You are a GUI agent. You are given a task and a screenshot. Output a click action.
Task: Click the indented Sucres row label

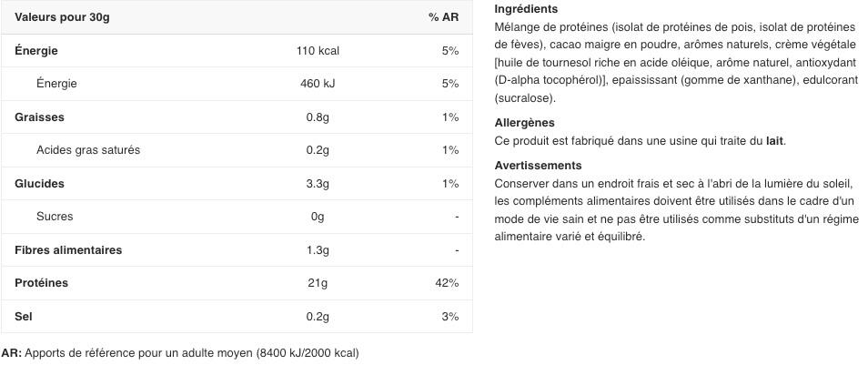[55, 217]
